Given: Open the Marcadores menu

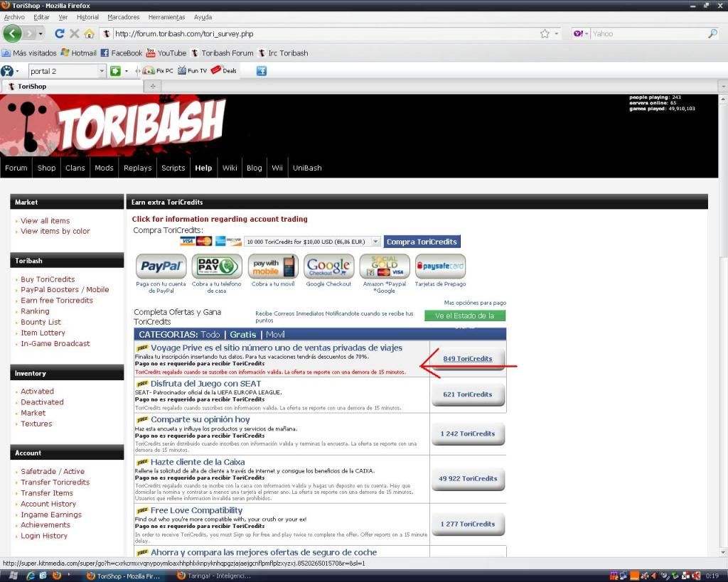Looking at the screenshot, I should tap(124, 17).
